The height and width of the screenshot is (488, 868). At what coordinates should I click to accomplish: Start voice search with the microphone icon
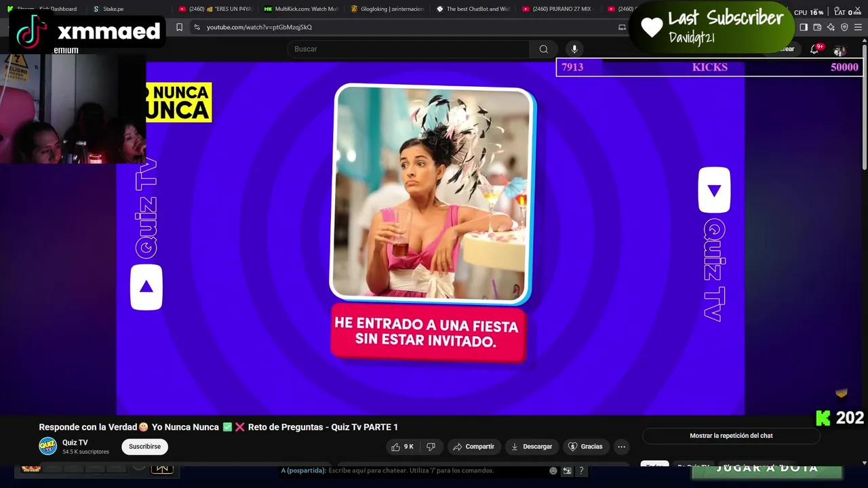574,49
